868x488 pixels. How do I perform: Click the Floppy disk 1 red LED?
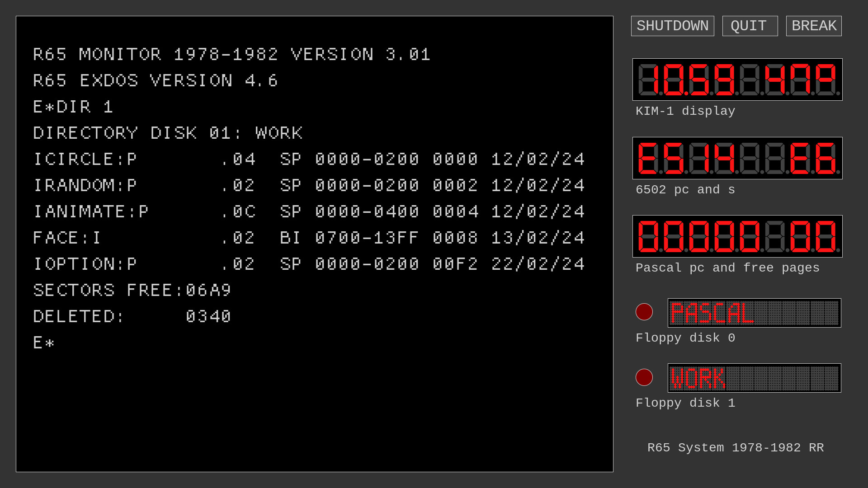[644, 377]
